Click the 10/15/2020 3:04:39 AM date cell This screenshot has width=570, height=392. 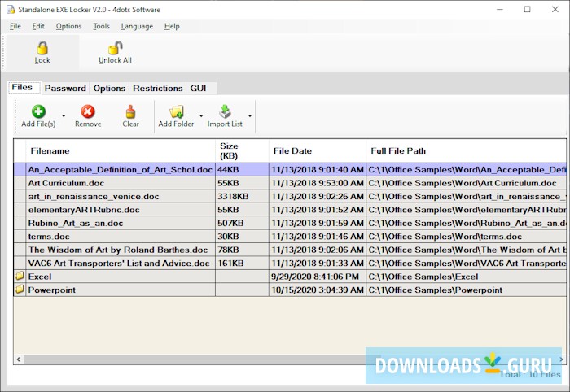318,290
